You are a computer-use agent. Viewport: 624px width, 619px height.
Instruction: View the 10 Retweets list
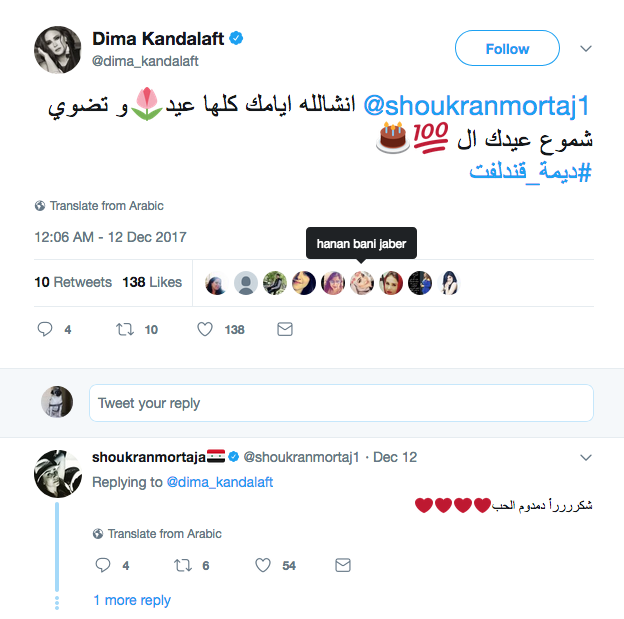click(73, 282)
